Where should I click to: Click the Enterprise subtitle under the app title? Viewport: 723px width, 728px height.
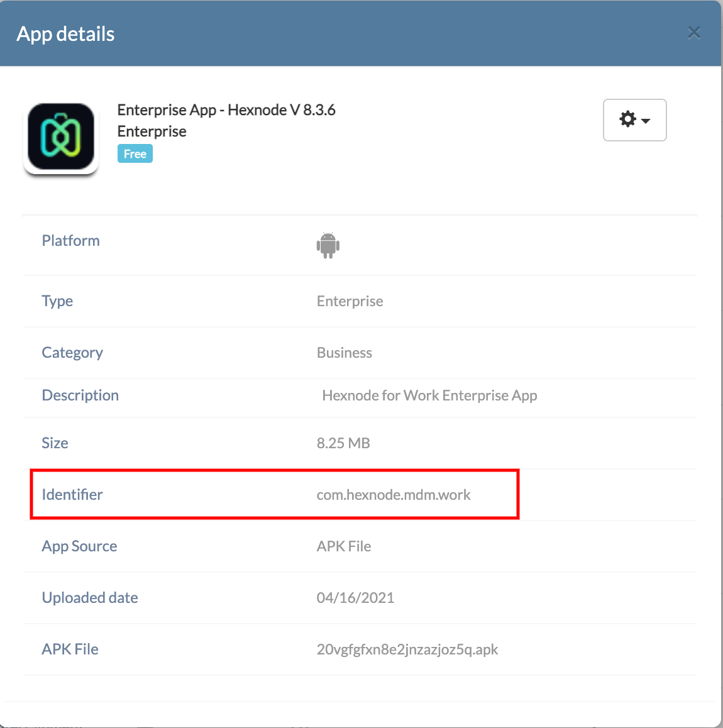click(152, 131)
